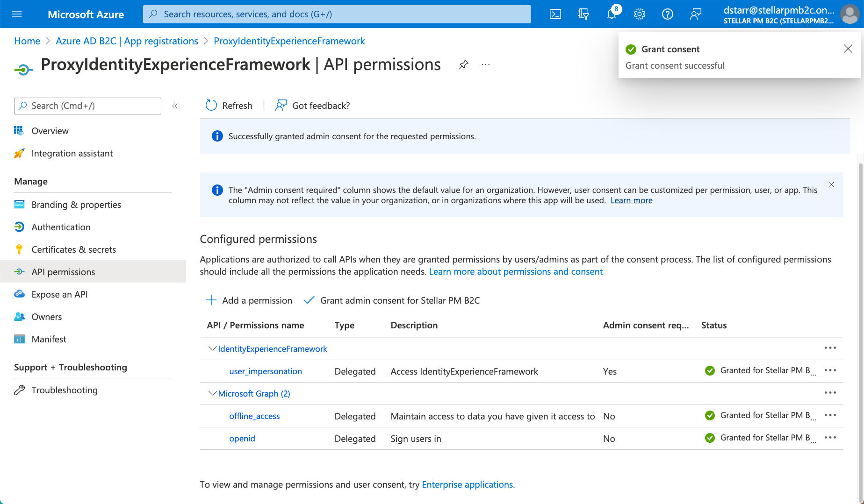Pin the API permissions page
The height and width of the screenshot is (504, 864).
tap(463, 65)
